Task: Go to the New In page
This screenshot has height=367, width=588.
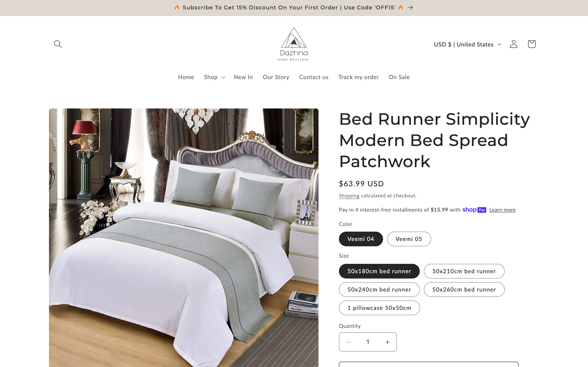Action: 243,77
